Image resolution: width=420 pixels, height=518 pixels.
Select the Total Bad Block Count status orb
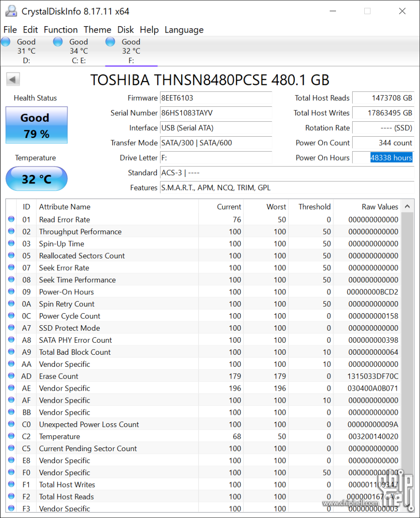point(11,352)
